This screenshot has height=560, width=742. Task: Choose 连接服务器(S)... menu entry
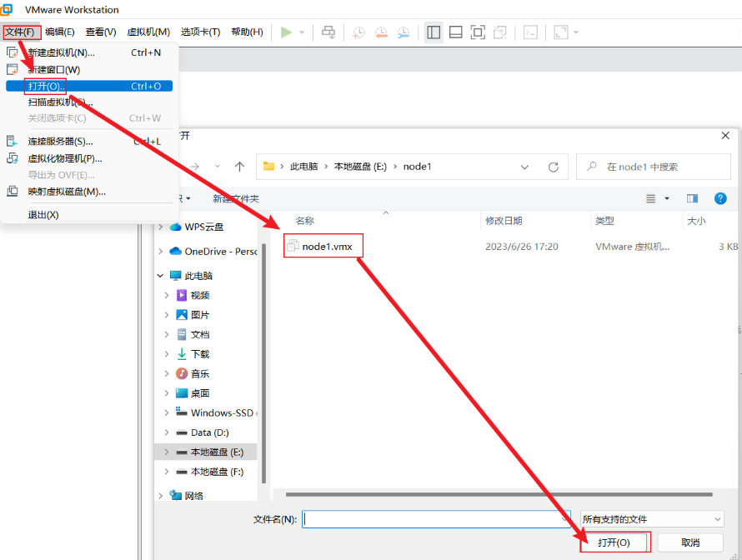point(89,141)
